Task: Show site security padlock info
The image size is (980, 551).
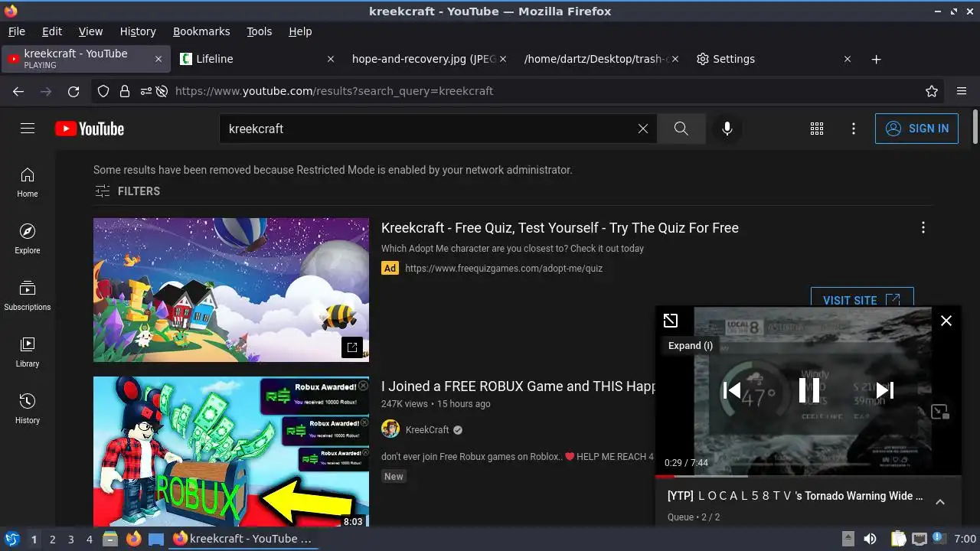Action: [x=125, y=91]
